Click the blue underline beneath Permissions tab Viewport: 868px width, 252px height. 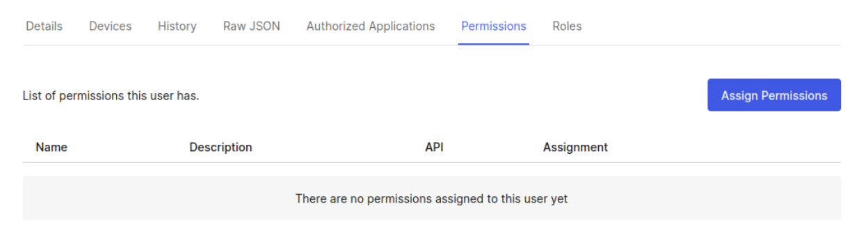click(494, 45)
